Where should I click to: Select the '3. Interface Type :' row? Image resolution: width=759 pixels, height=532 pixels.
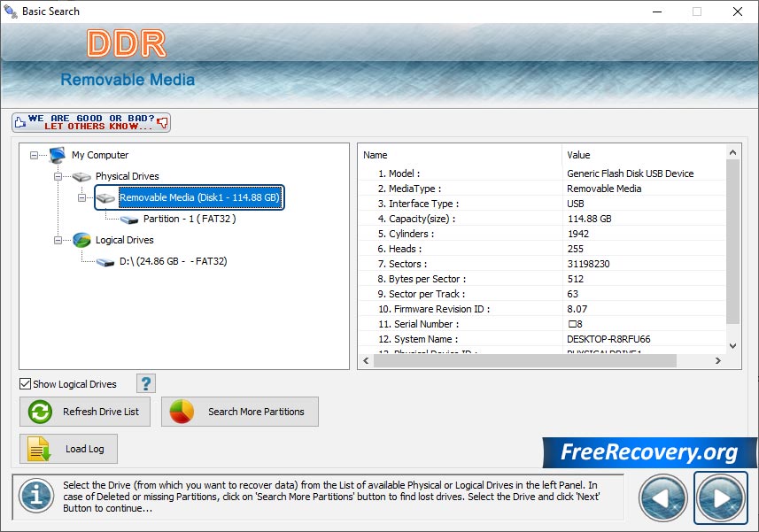542,204
